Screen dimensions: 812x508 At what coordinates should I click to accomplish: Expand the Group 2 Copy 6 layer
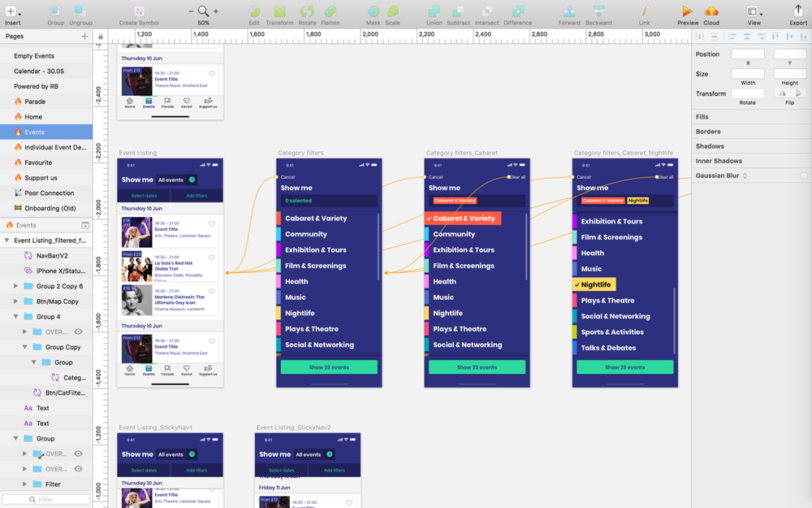click(x=15, y=286)
